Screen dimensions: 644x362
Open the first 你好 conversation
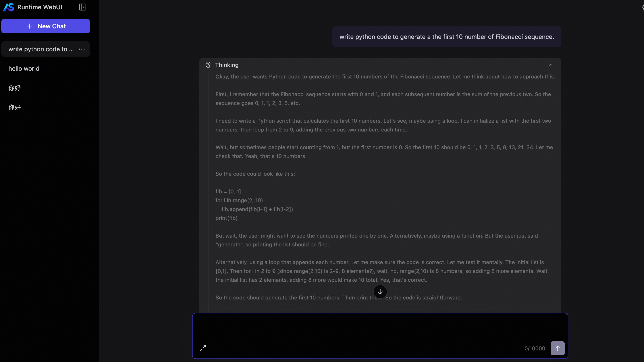tap(15, 88)
